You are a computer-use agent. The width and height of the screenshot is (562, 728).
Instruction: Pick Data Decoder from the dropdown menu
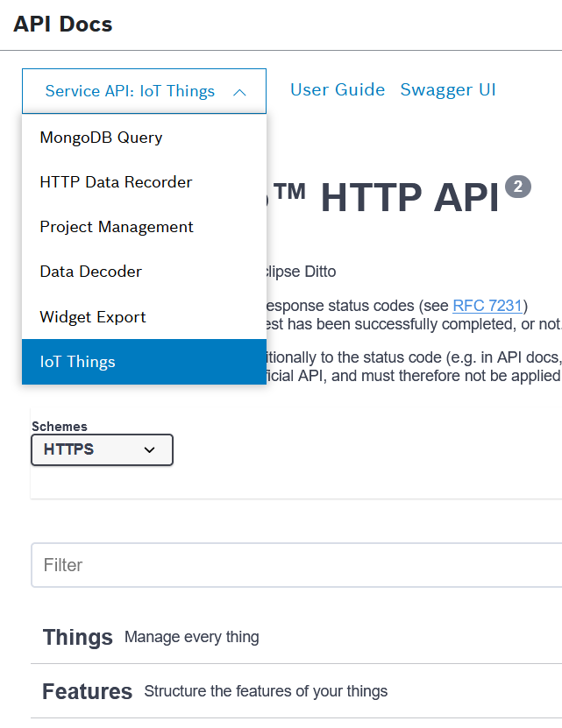[x=90, y=272]
